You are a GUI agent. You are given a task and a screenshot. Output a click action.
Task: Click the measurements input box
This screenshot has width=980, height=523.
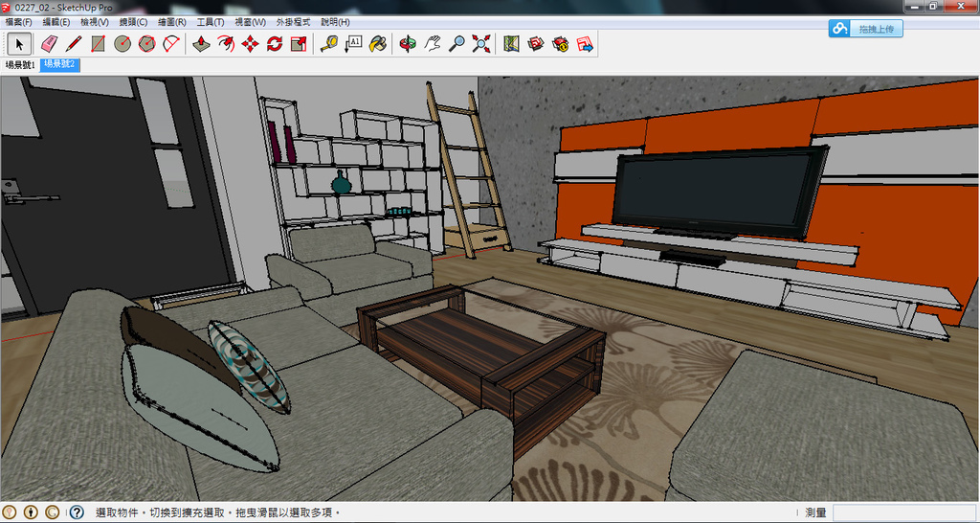coord(905,512)
